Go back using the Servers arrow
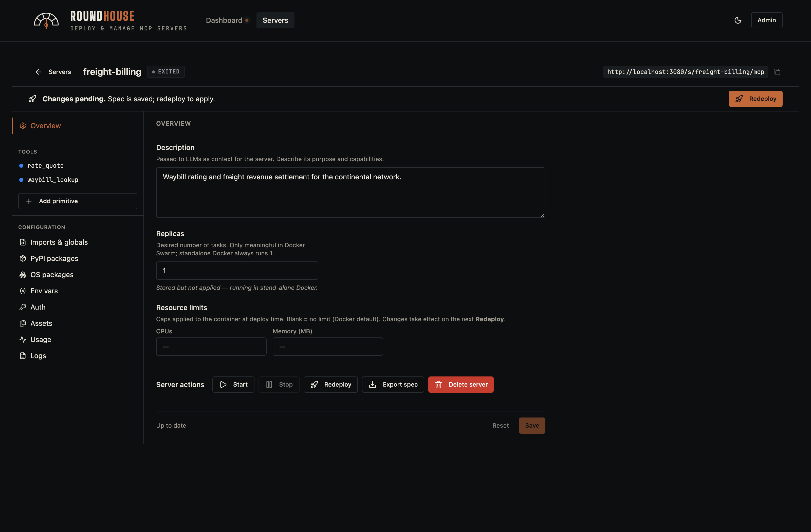 (x=39, y=72)
